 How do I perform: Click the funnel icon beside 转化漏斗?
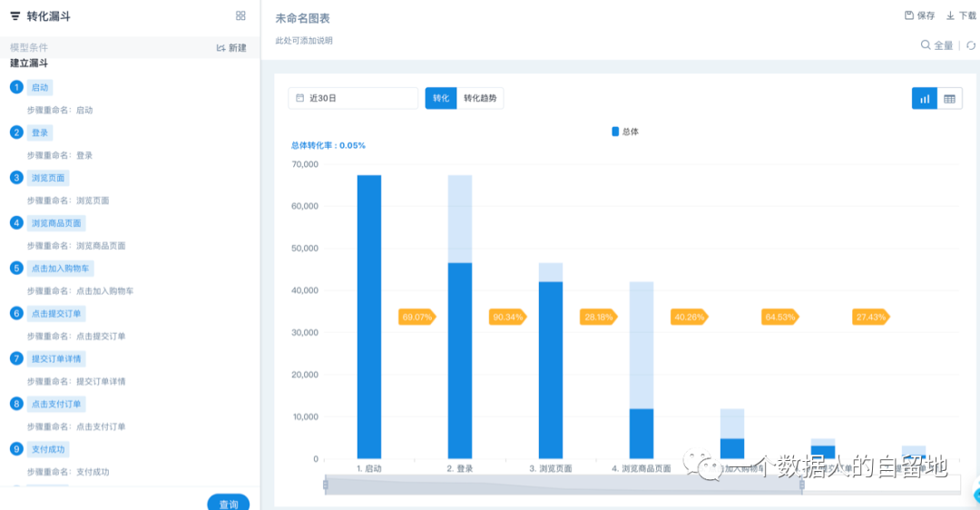15,15
